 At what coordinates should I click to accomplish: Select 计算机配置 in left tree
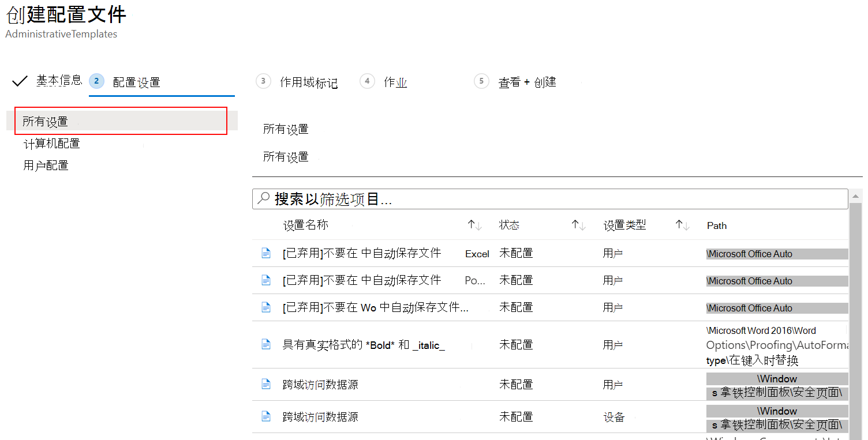point(52,144)
